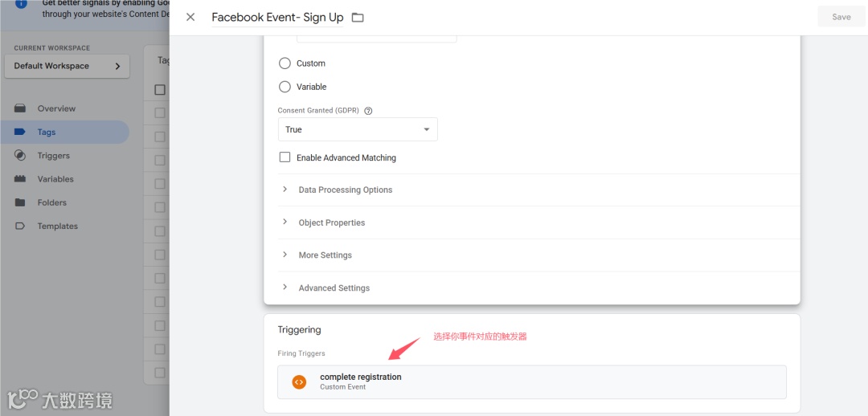The height and width of the screenshot is (416, 868).
Task: Click the blue info banner icon
Action: [x=21, y=5]
